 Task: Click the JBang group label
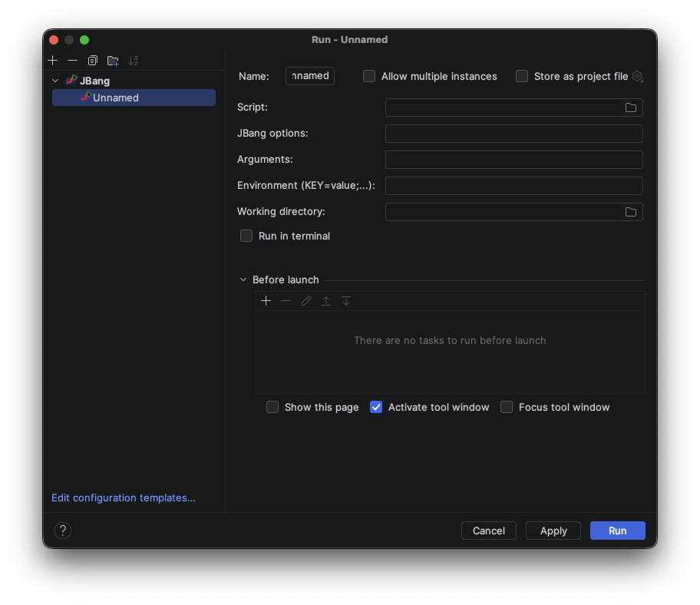coord(94,81)
